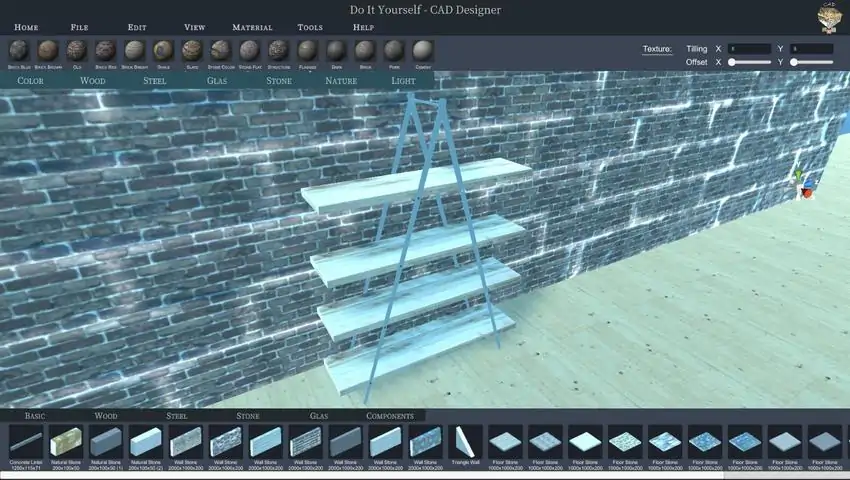
Task: Select the Cement material sphere
Action: [423, 50]
